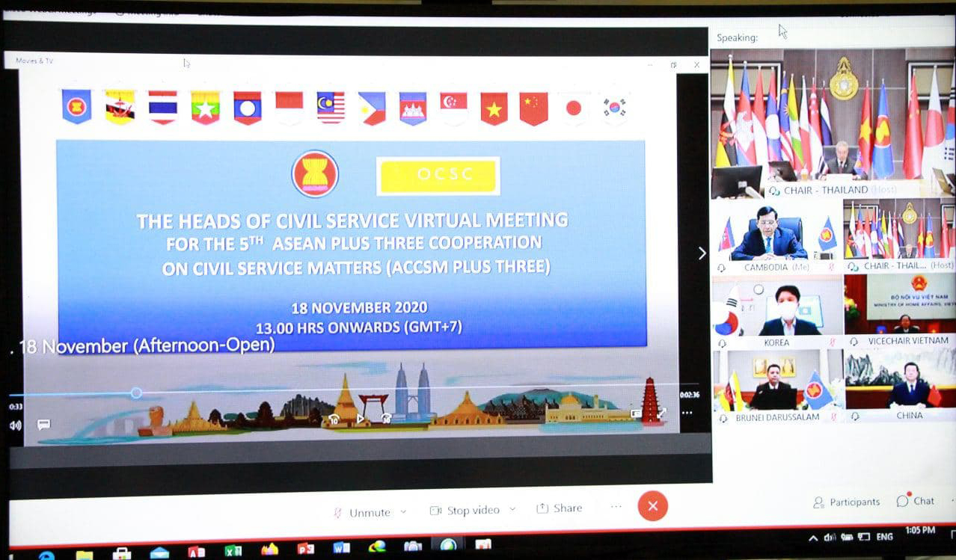Open the mini view icon in player
The width and height of the screenshot is (956, 560).
pyautogui.click(x=636, y=413)
